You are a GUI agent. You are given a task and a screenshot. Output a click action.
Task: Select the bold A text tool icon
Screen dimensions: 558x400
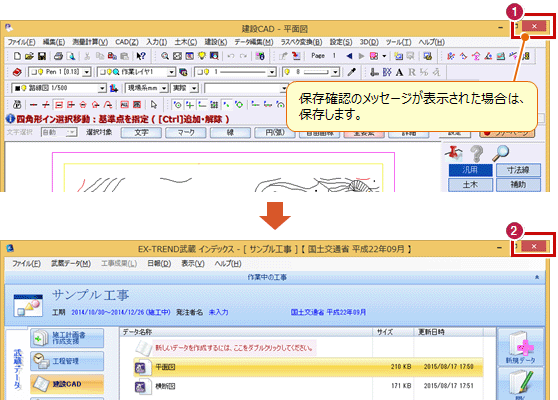400,72
